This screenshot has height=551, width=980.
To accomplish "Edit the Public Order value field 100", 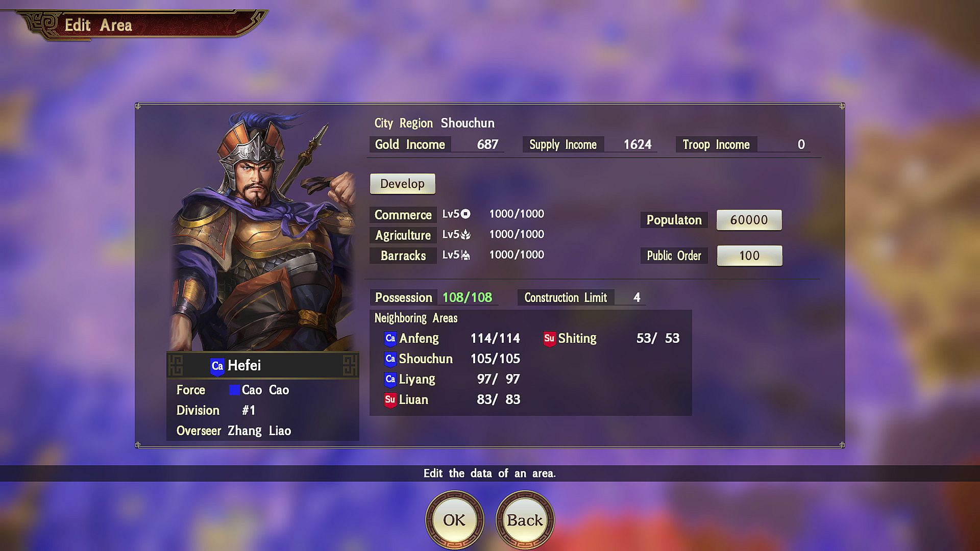I will coord(749,256).
